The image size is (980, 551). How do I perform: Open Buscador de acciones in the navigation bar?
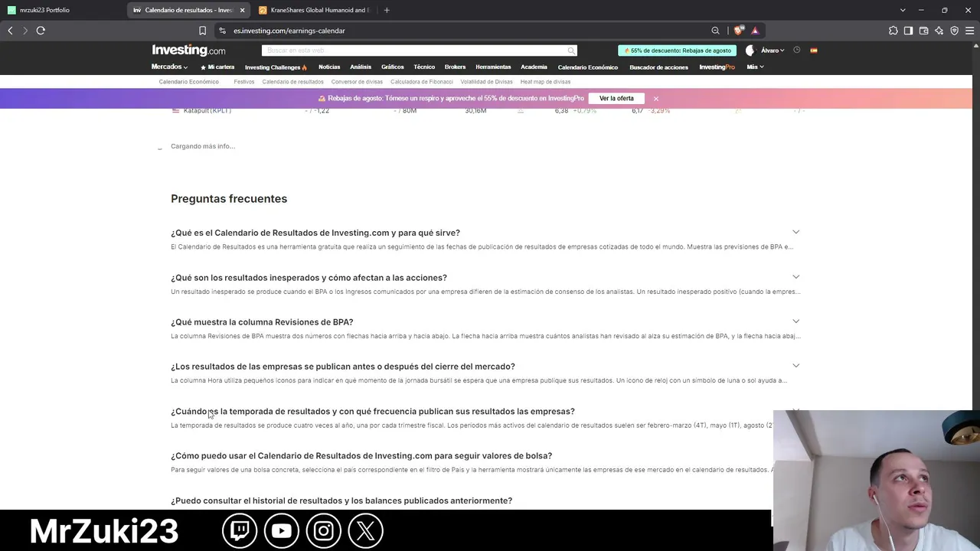(658, 67)
